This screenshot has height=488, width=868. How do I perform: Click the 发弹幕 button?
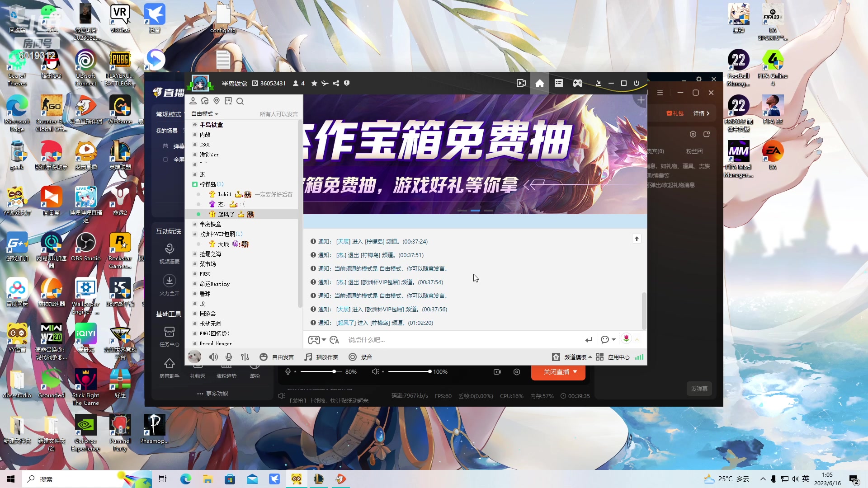(x=699, y=389)
